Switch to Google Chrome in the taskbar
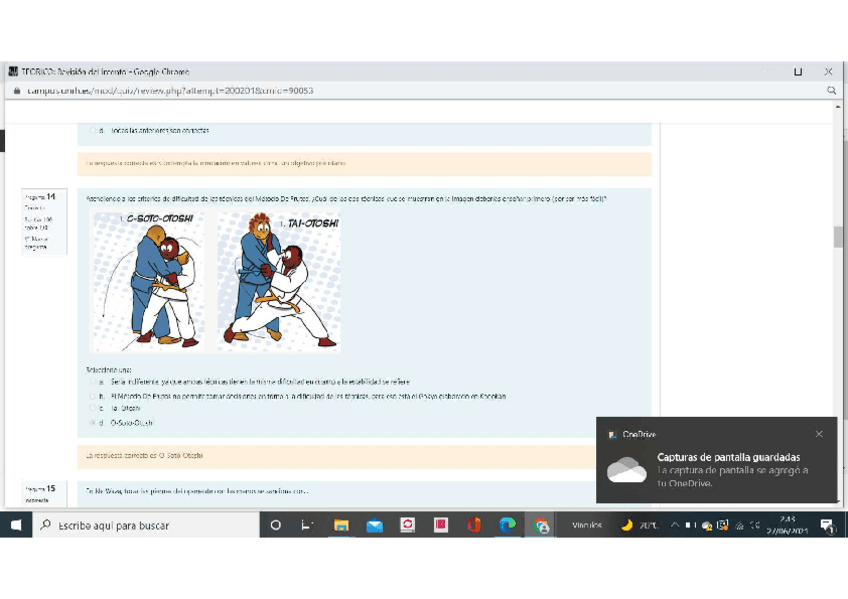Viewport: 848px width, 599px height. [x=541, y=525]
